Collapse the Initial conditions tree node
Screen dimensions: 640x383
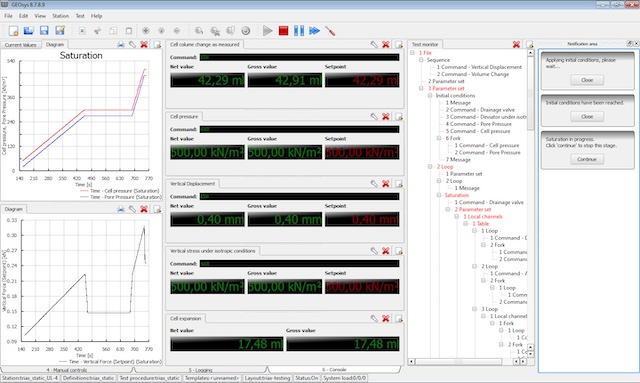coord(430,96)
